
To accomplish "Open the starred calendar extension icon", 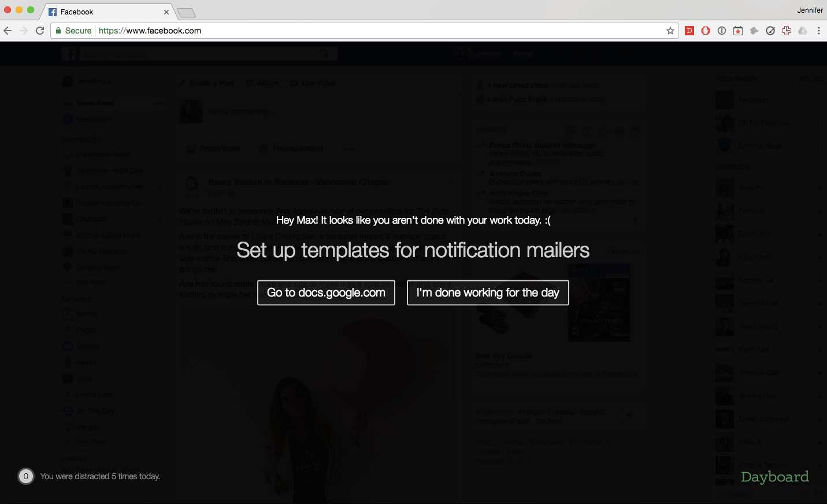I will point(738,30).
